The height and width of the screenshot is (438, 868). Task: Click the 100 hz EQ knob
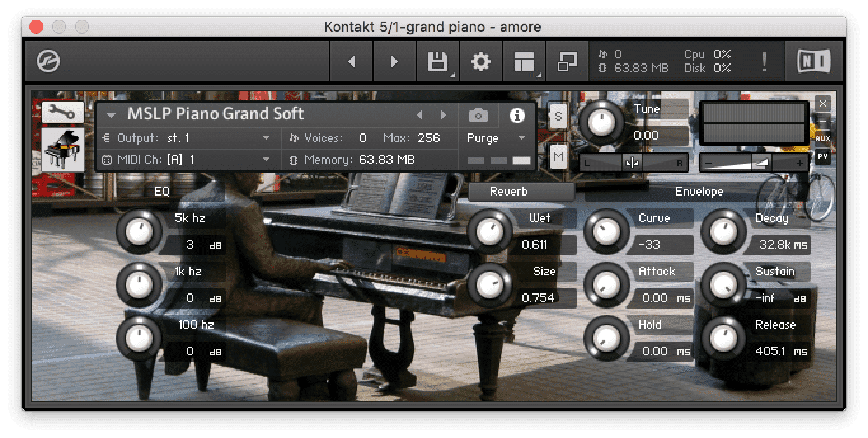point(138,338)
